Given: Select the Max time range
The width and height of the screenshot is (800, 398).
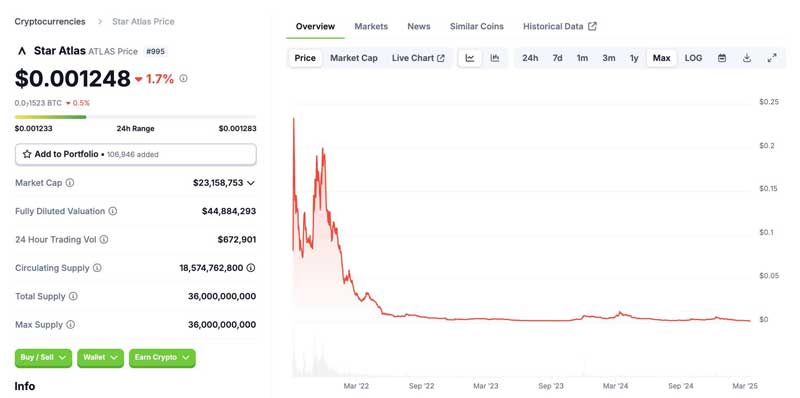Looking at the screenshot, I should [662, 58].
